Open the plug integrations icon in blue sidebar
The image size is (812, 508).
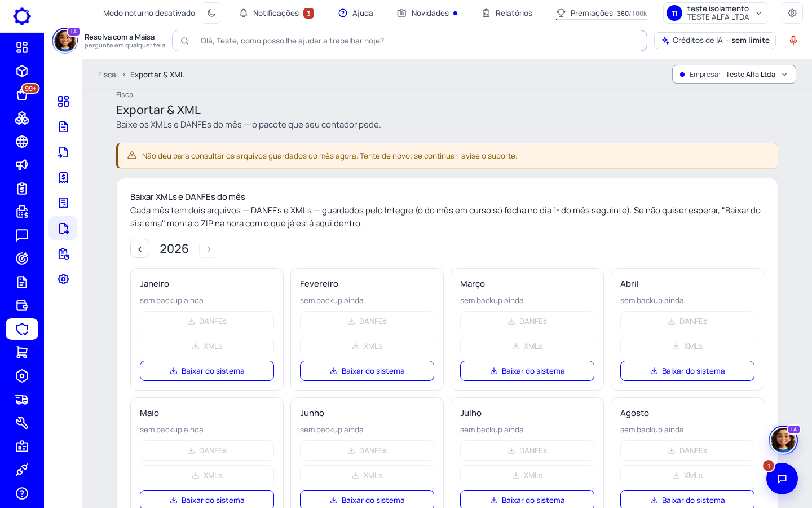(x=22, y=470)
